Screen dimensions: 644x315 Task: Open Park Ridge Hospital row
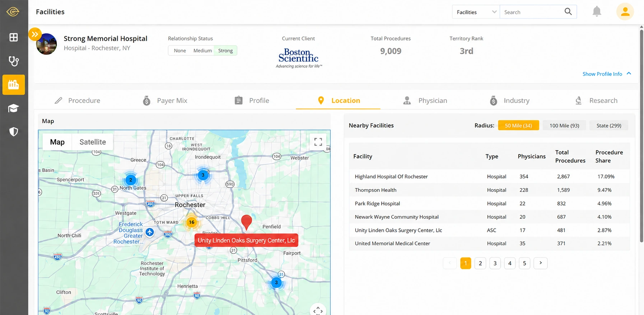point(489,203)
